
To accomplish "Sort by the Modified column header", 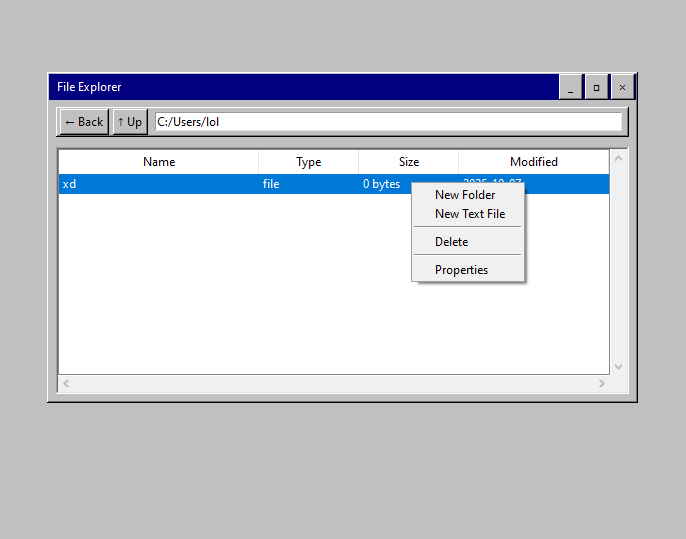I will point(534,162).
